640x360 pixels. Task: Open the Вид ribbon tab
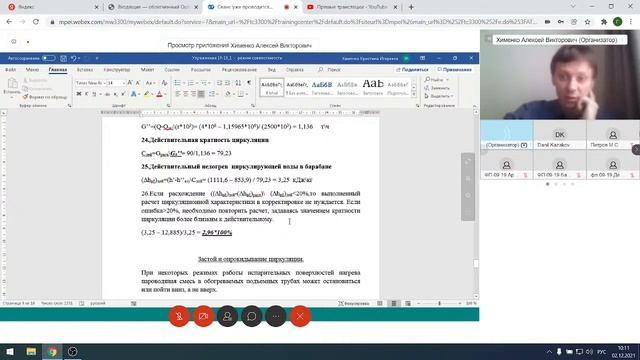tap(271, 70)
